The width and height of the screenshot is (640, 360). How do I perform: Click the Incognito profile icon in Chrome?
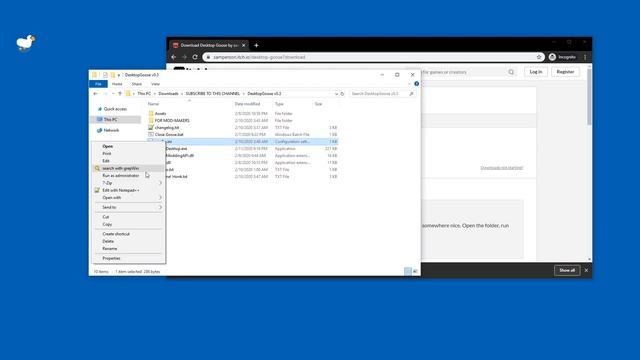[552, 57]
